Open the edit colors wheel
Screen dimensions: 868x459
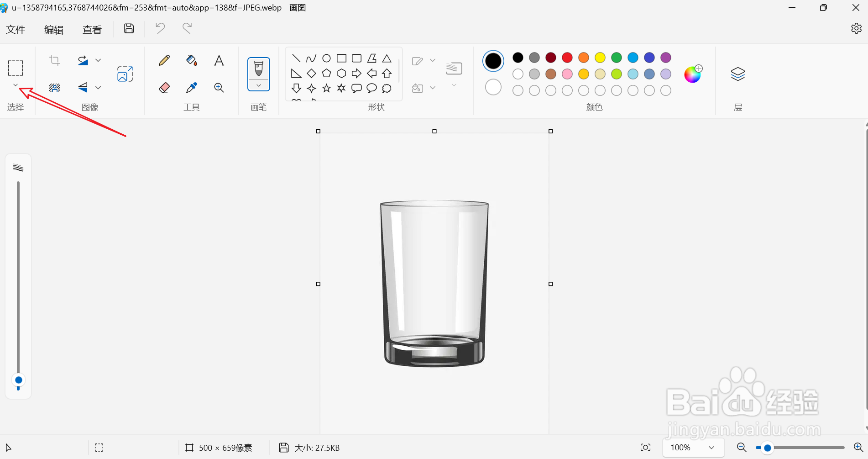pyautogui.click(x=693, y=74)
